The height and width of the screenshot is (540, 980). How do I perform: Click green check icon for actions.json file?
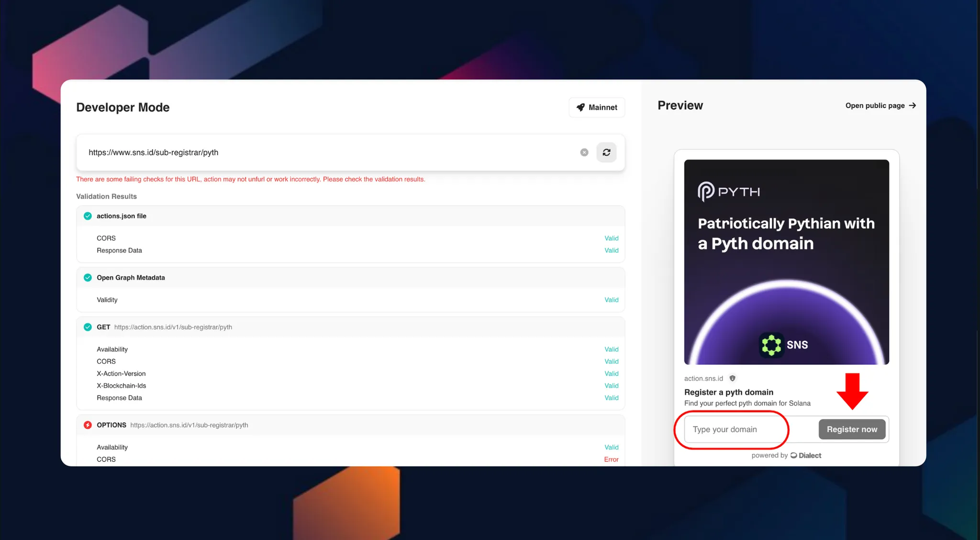click(88, 216)
